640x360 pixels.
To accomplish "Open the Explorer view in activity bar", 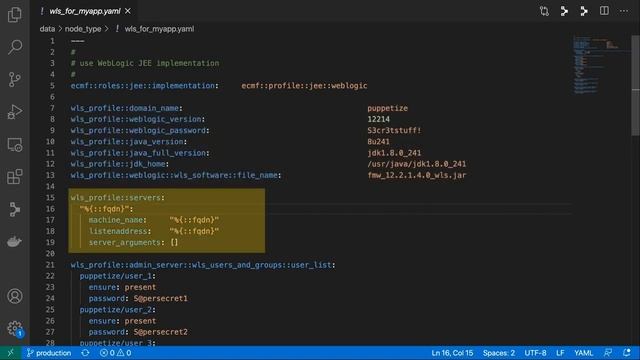I will coord(15,15).
